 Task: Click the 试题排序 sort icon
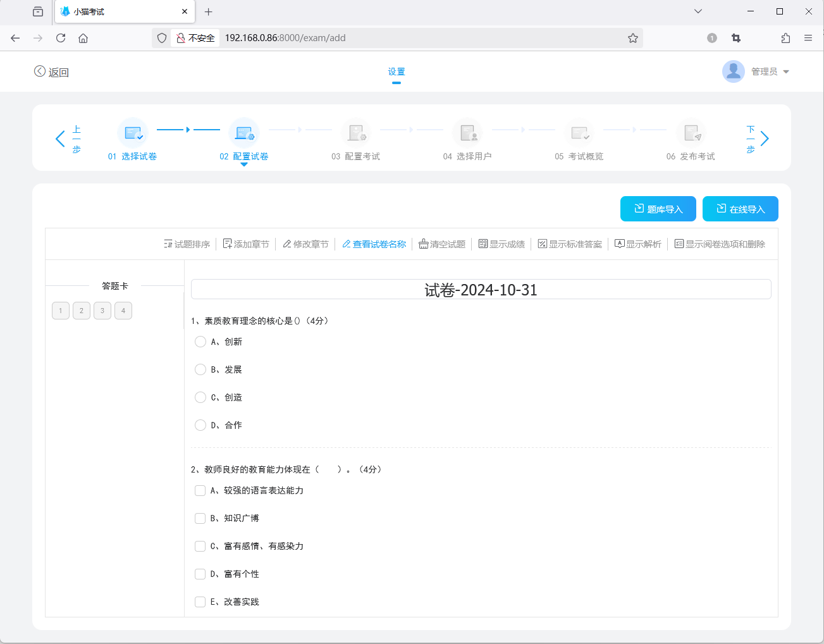[168, 244]
